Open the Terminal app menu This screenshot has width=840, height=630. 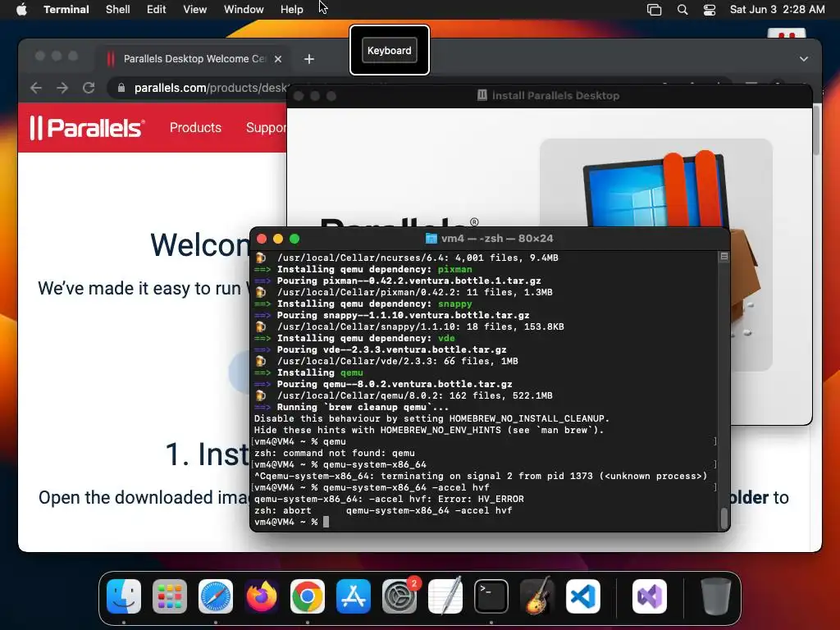click(x=66, y=9)
